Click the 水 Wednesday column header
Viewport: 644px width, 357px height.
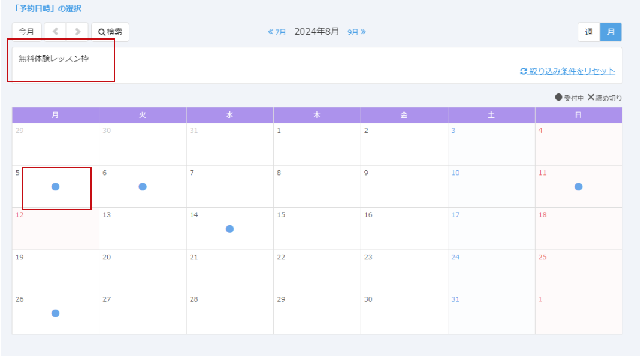(x=229, y=115)
